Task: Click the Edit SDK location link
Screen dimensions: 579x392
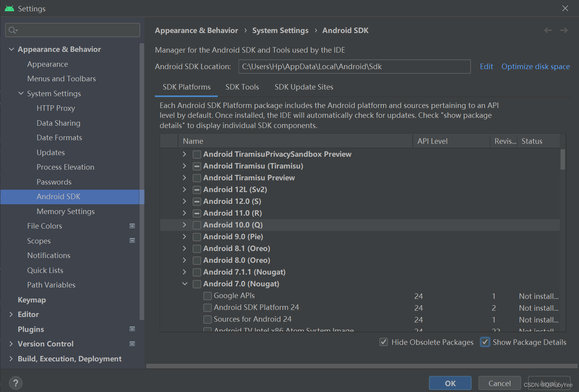Action: point(486,66)
